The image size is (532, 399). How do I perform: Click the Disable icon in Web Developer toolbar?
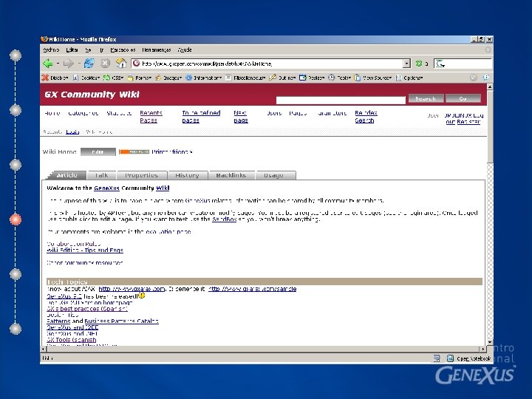pos(45,78)
